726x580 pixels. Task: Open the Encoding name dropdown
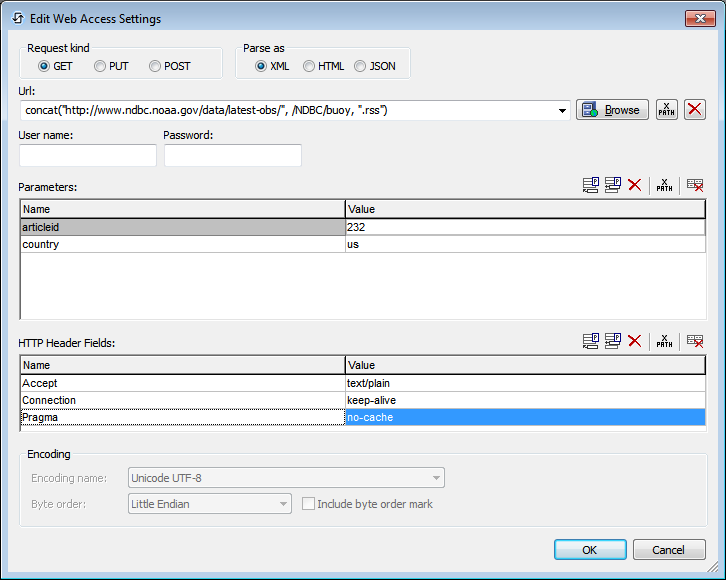[436, 478]
